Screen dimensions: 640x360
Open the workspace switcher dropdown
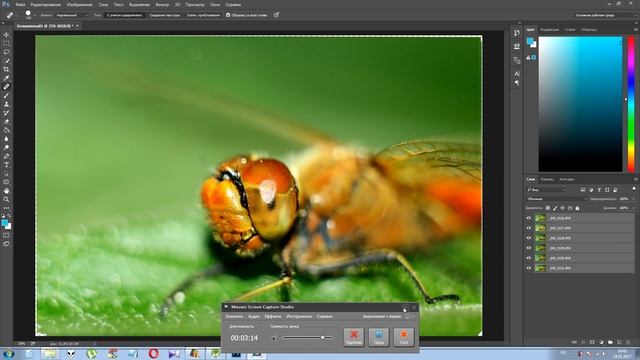(605, 15)
